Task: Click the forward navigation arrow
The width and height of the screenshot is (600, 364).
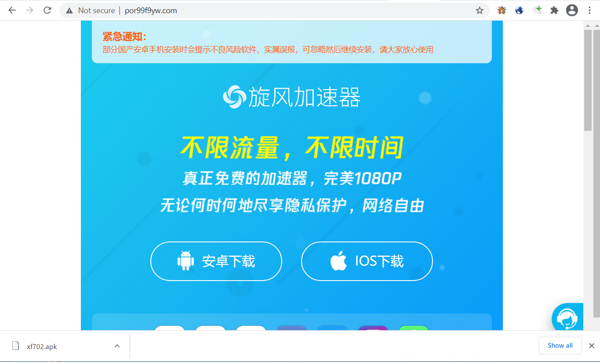Action: [x=30, y=11]
